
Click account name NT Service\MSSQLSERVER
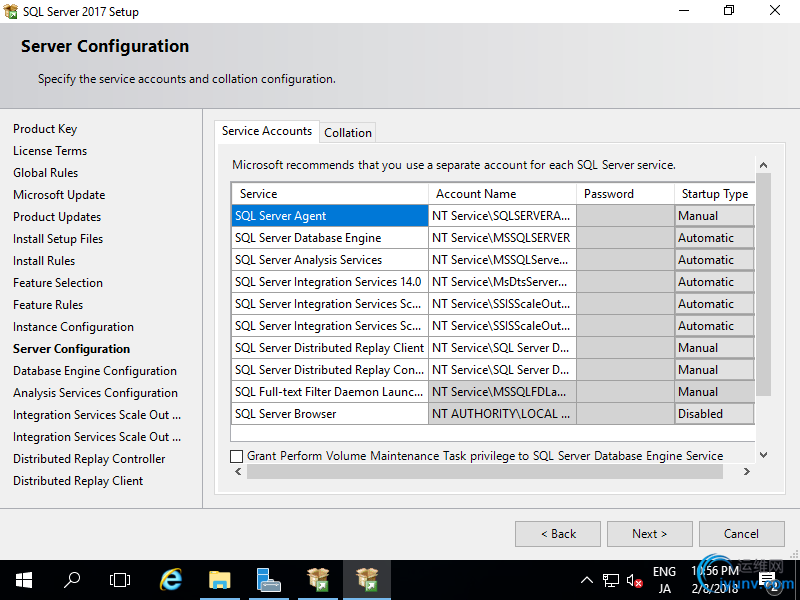click(502, 238)
